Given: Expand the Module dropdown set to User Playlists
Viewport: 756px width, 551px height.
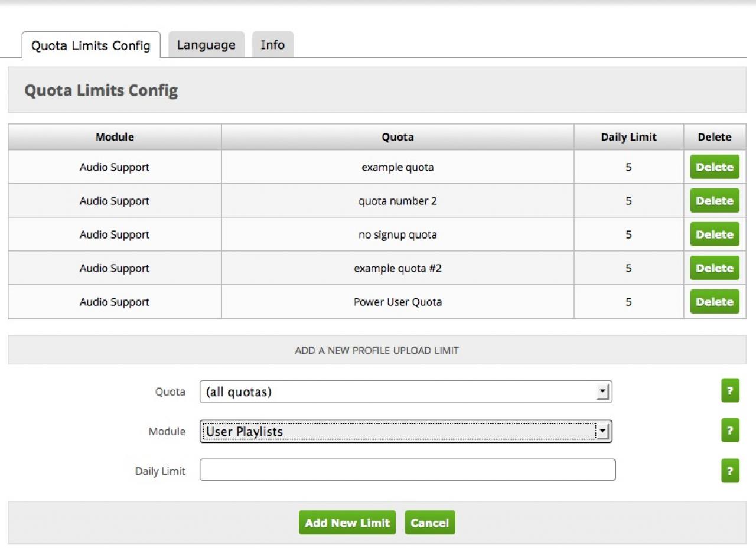Looking at the screenshot, I should click(406, 431).
